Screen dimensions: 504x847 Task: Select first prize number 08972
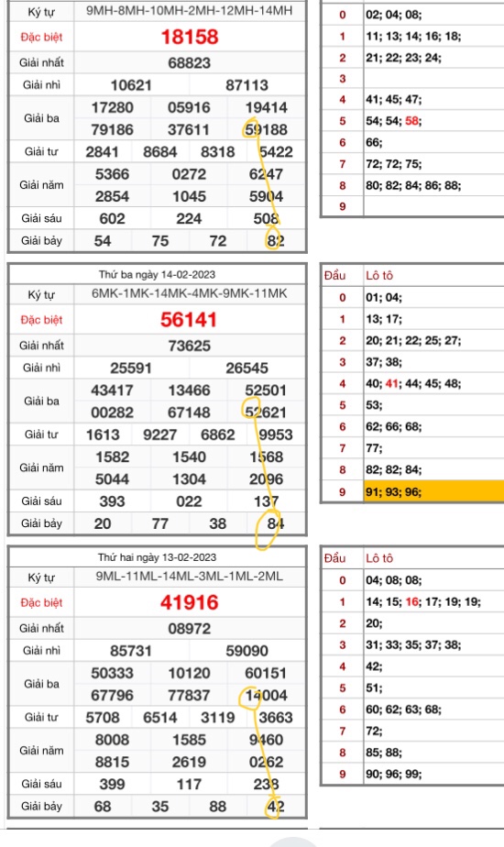pos(189,629)
